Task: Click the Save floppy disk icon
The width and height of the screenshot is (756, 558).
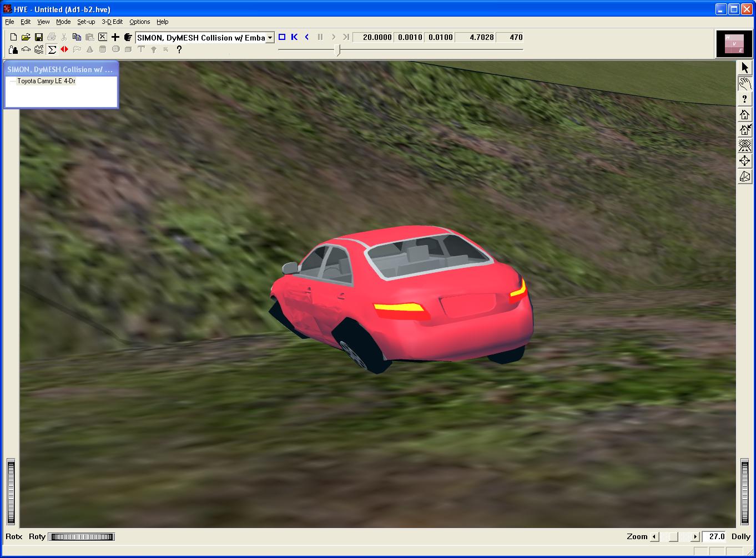Action: pos(39,37)
